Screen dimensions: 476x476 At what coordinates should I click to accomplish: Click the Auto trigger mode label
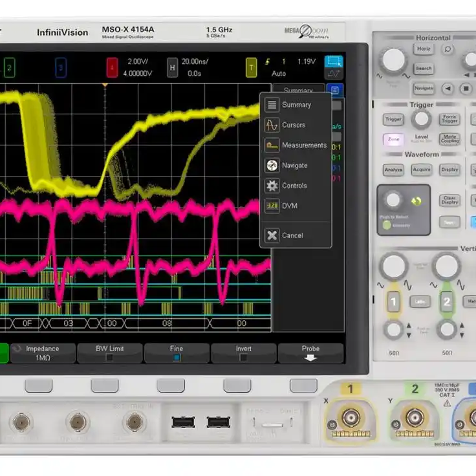[279, 74]
